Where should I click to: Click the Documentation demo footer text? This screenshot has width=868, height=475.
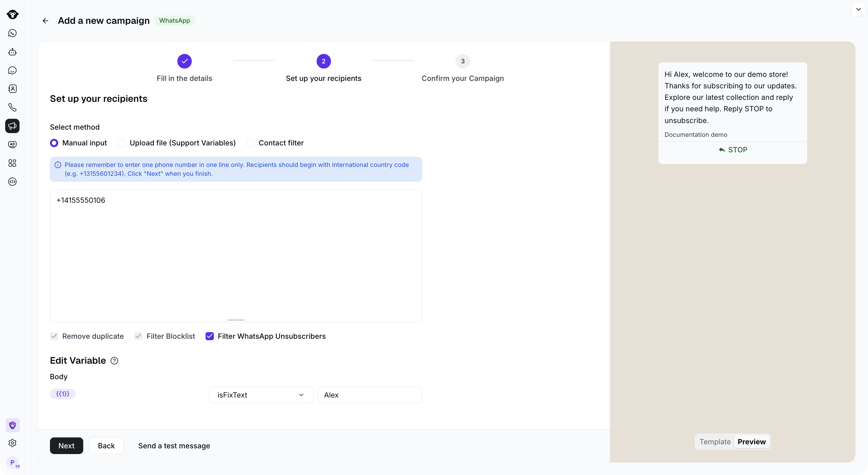(696, 135)
